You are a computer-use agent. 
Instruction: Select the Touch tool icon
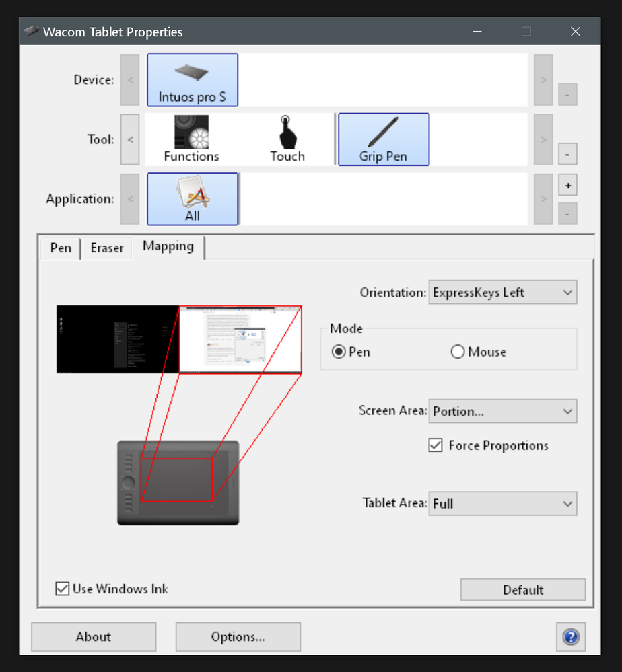287,139
